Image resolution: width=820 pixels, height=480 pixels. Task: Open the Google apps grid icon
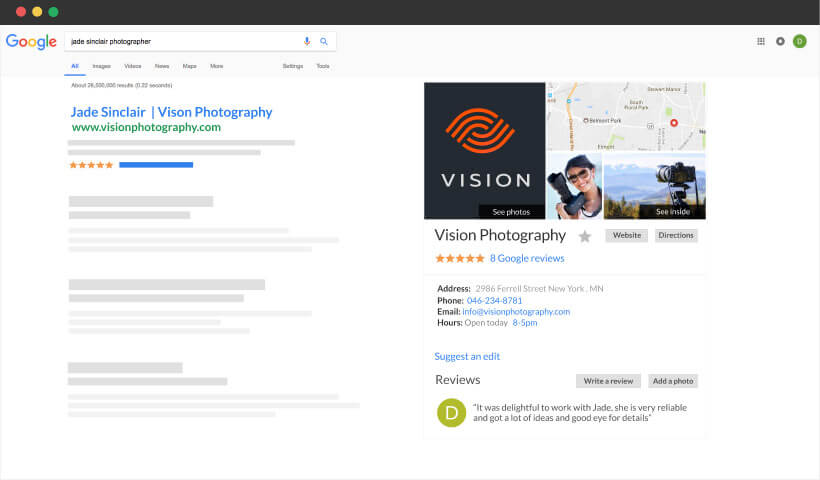point(761,41)
